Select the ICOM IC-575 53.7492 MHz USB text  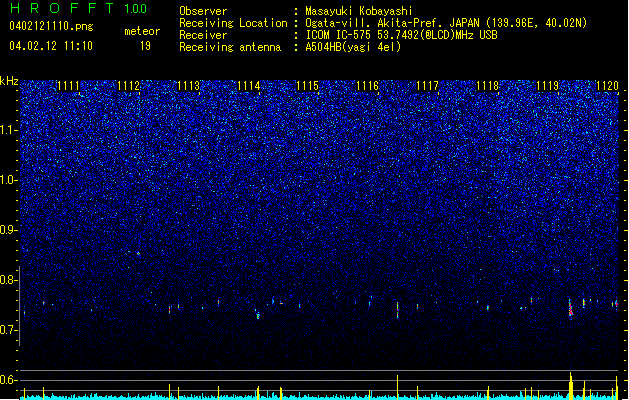401,35
